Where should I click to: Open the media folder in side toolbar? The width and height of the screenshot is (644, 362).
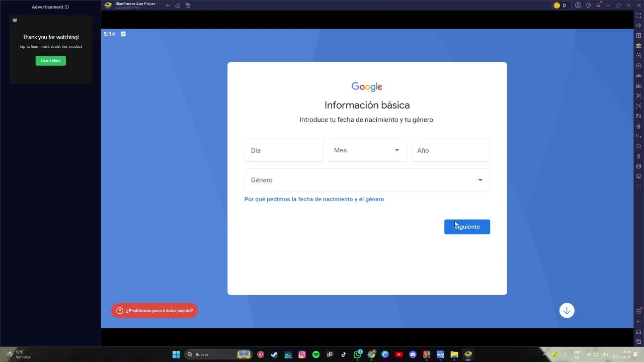tap(638, 116)
